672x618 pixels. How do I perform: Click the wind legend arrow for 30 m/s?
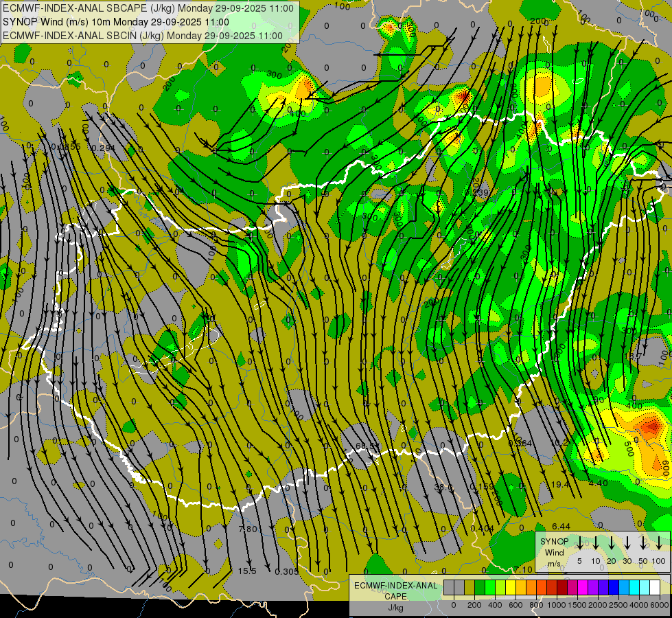[x=627, y=543]
